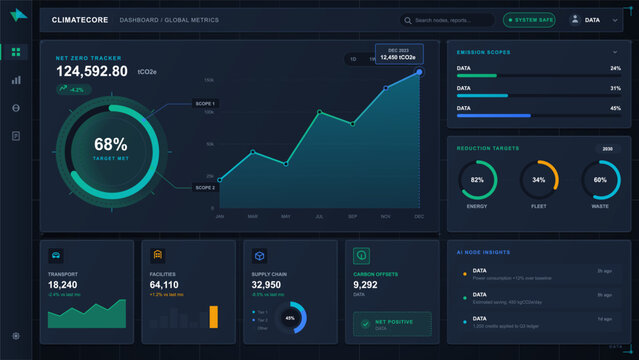Image resolution: width=639 pixels, height=360 pixels.
Task: Click the Carbon Offsets value 9,292
Action: click(365, 285)
